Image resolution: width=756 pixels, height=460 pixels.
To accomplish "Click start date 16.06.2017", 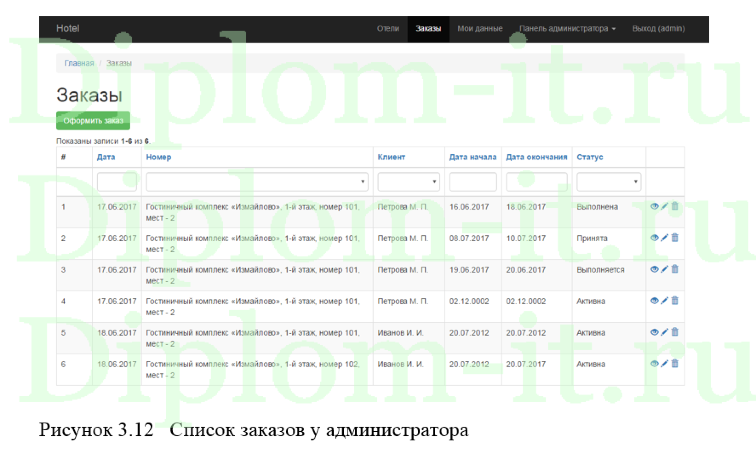I will coord(469,207).
